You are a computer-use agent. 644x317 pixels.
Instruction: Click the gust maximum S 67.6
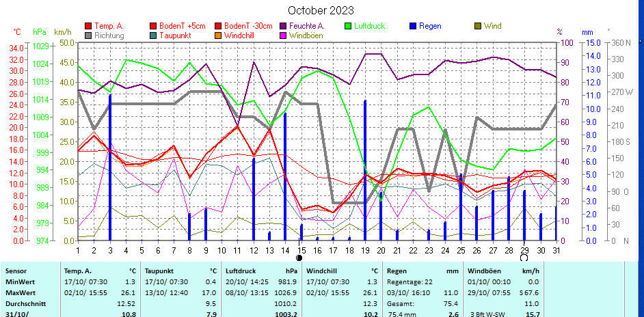(x=528, y=293)
